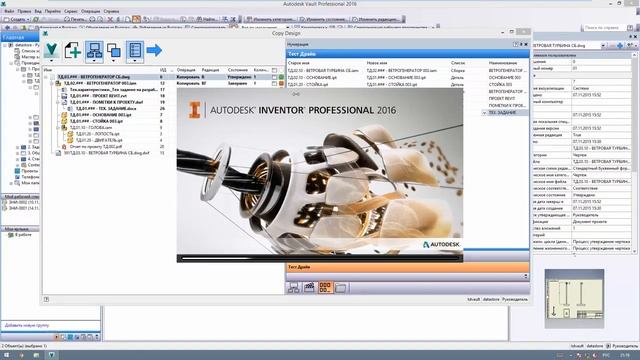Click the Найти button in Vault toolbar

206,19
